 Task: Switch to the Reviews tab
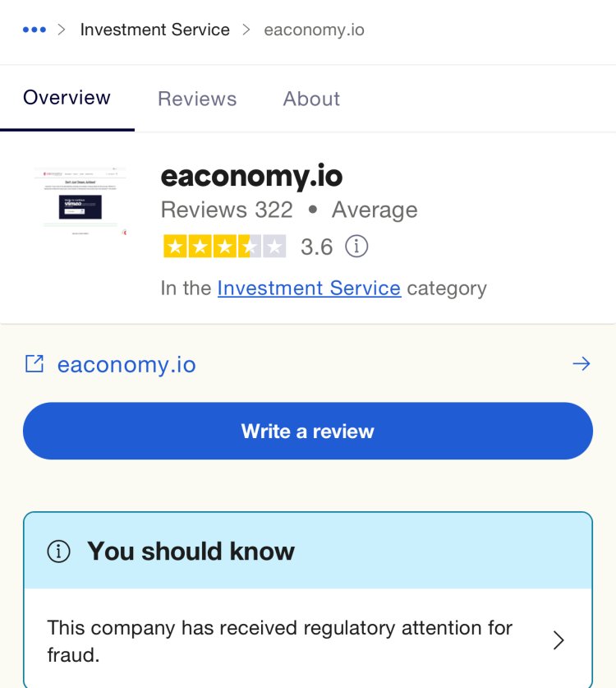pos(197,99)
